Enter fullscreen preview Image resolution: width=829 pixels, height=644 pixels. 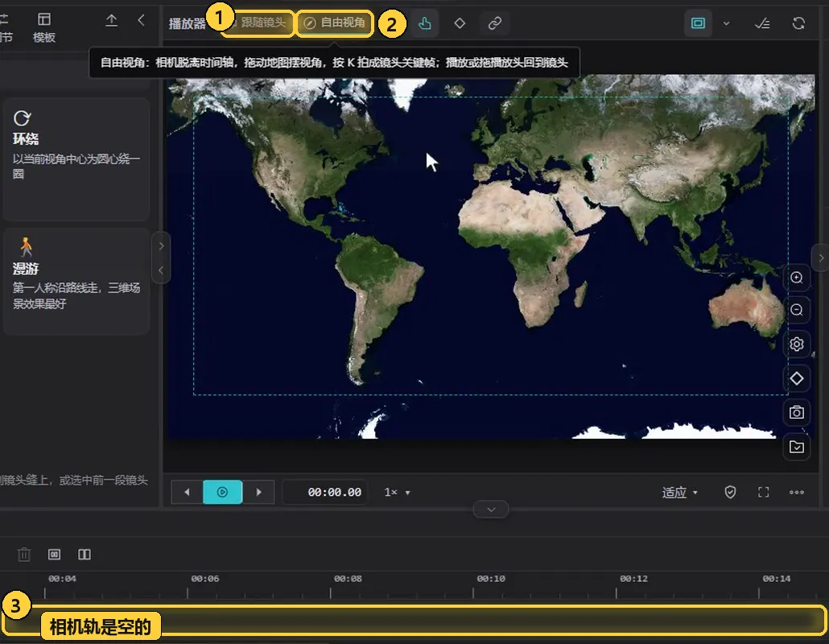[x=764, y=492]
